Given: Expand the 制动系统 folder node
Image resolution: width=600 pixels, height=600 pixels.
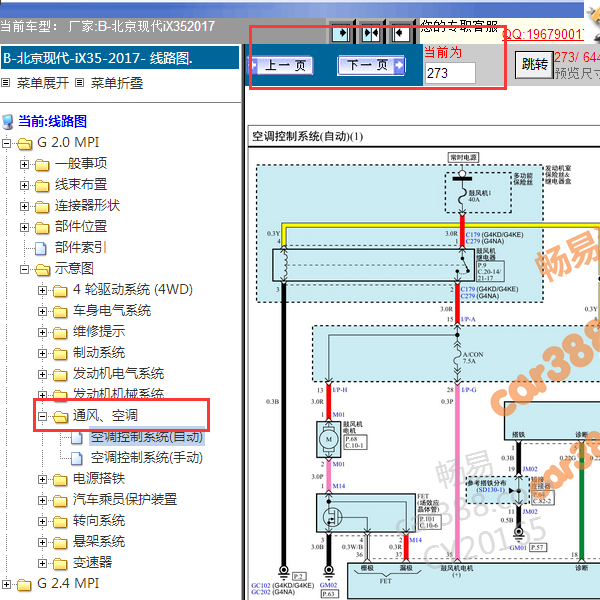Looking at the screenshot, I should click(43, 354).
